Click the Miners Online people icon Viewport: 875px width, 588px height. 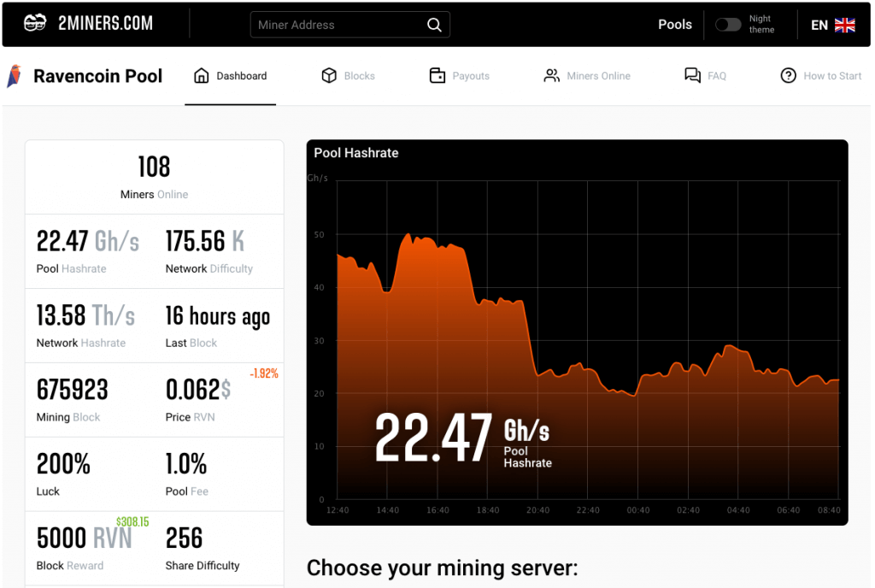551,75
